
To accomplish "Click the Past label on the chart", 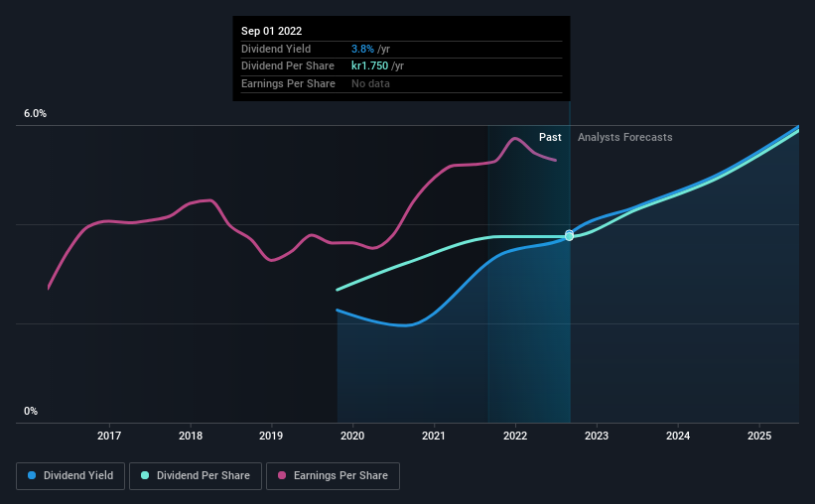I will coord(550,137).
